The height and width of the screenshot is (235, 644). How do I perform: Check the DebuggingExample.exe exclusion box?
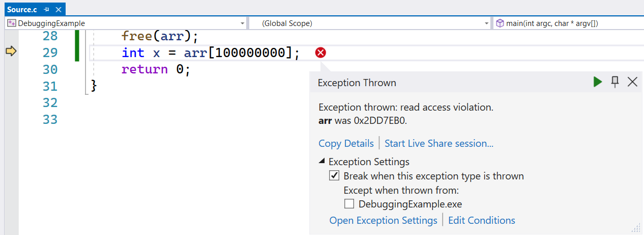349,204
